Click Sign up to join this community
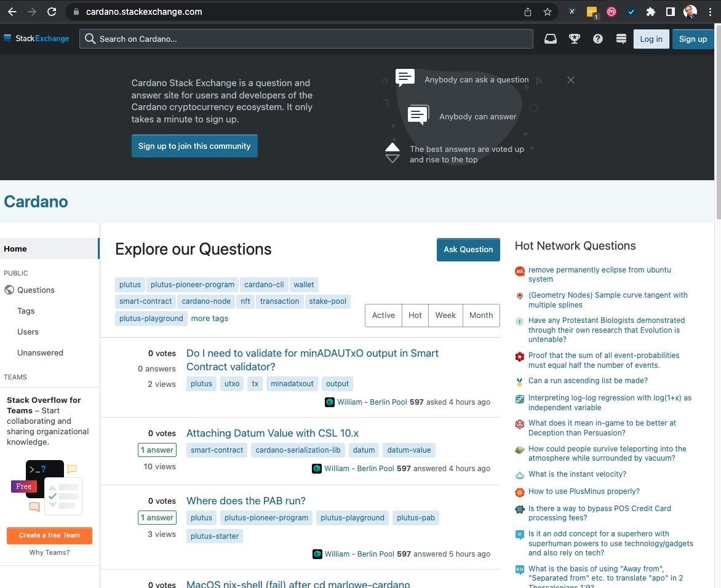This screenshot has height=588, width=721. [x=194, y=146]
